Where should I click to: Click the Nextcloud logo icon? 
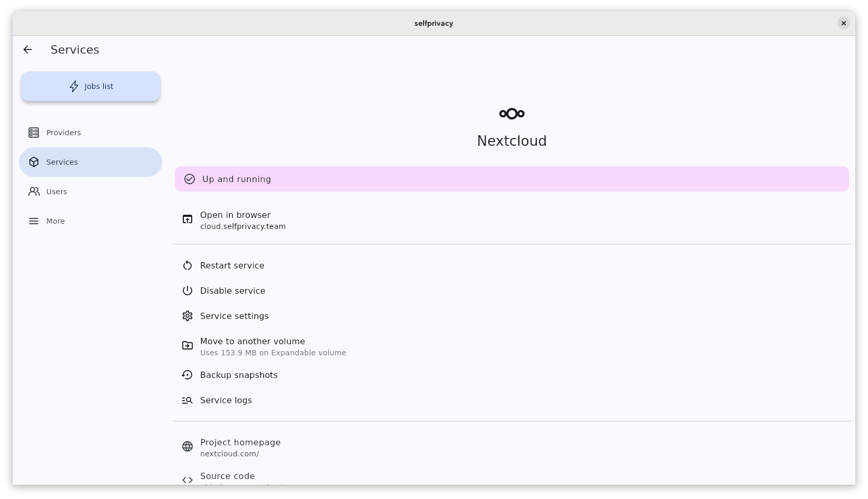click(x=512, y=114)
